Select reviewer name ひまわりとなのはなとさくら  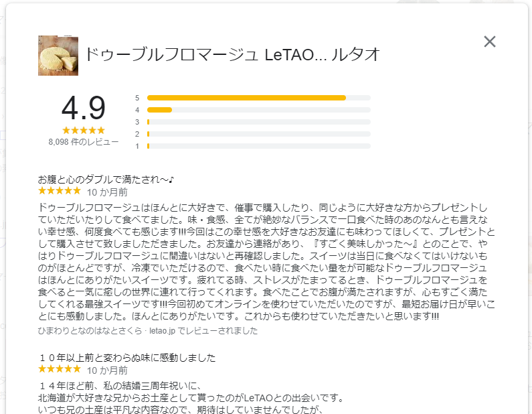(90, 330)
